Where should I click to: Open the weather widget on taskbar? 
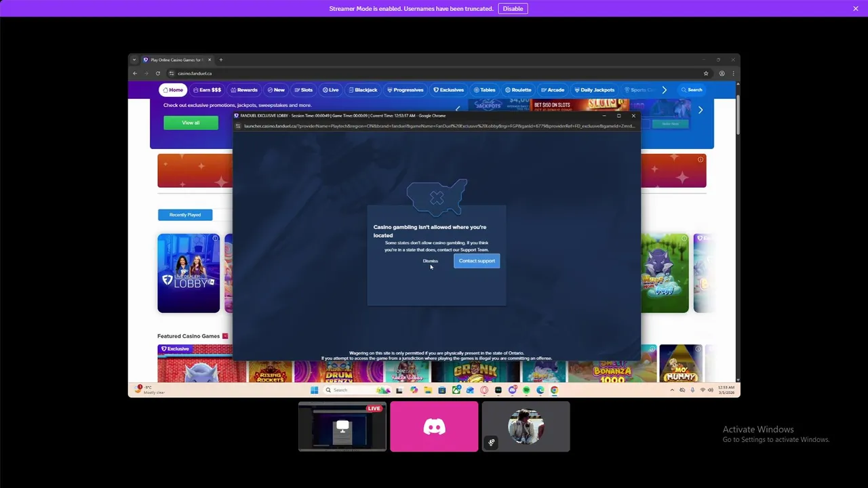[151, 389]
